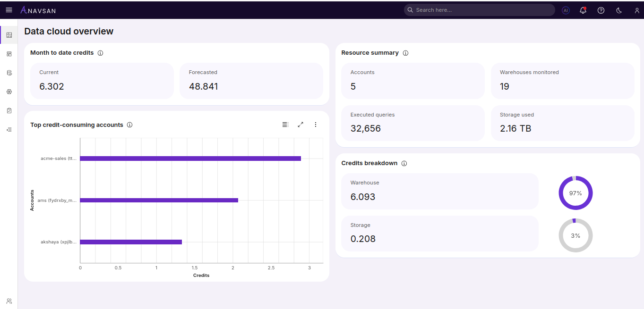Screen dimensions: 644x309
Task: Open the sidebar database icon
Action: click(9, 73)
